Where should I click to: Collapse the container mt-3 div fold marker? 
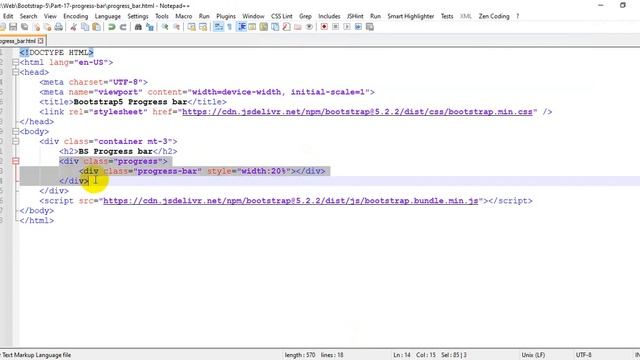pyautogui.click(x=16, y=142)
